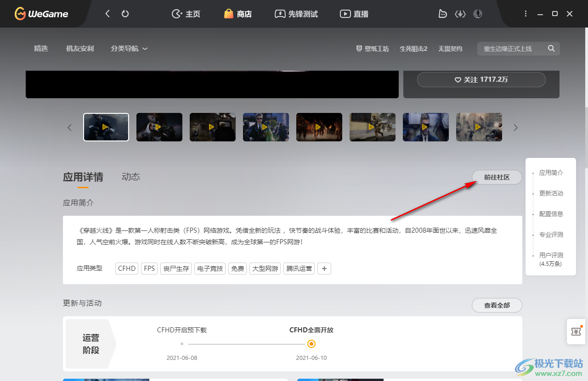Click the user avatar icon
588x381 pixels.
tap(478, 14)
